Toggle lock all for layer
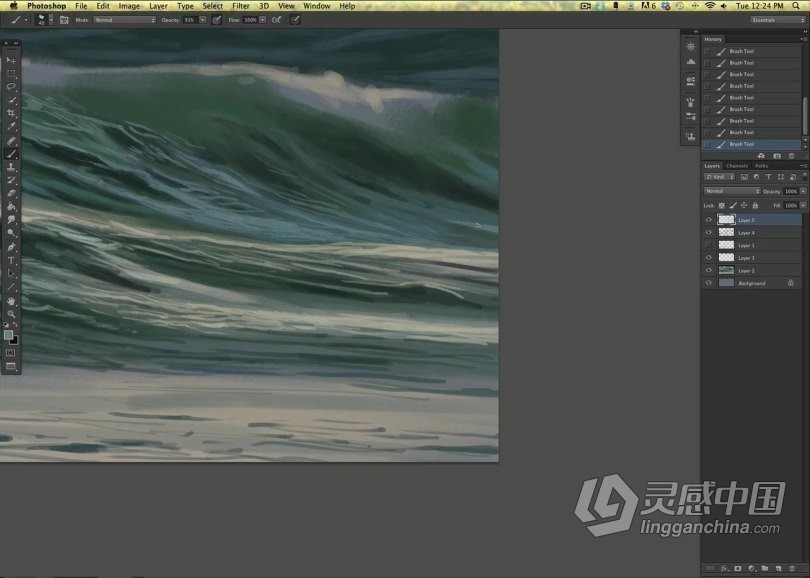 [x=755, y=206]
